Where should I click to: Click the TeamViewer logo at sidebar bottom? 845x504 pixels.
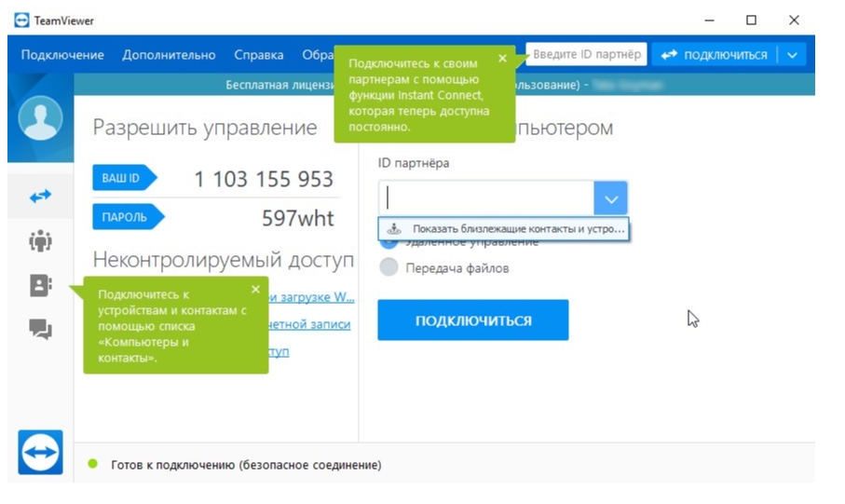pyautogui.click(x=40, y=452)
